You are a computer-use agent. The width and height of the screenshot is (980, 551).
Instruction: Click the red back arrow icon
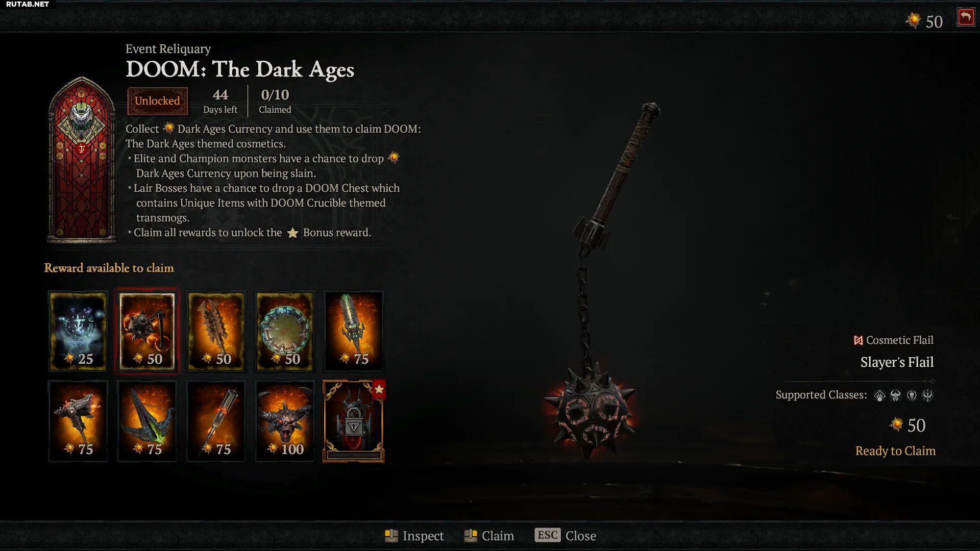(966, 17)
